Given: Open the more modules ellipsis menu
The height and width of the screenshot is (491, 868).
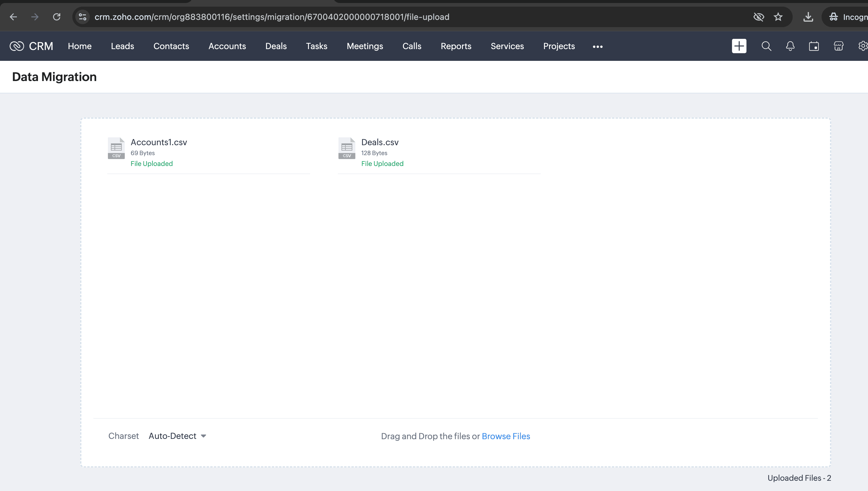Looking at the screenshot, I should [x=597, y=46].
